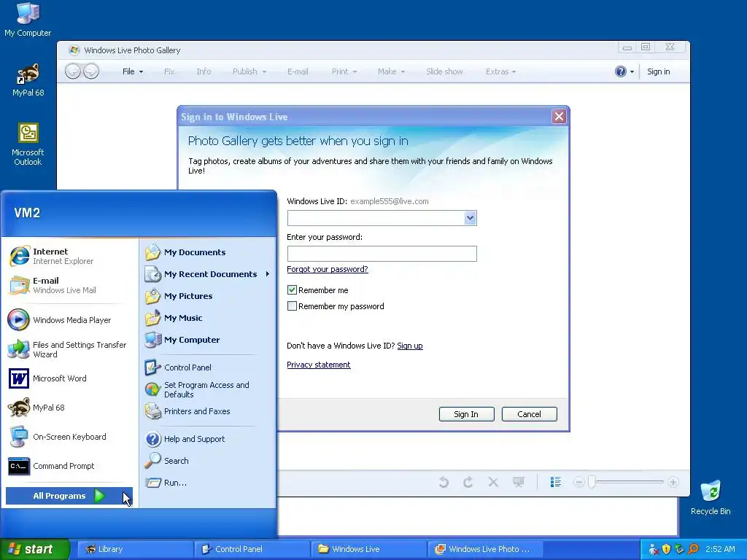Open the File menu dropdown
747x560 pixels.
click(133, 71)
